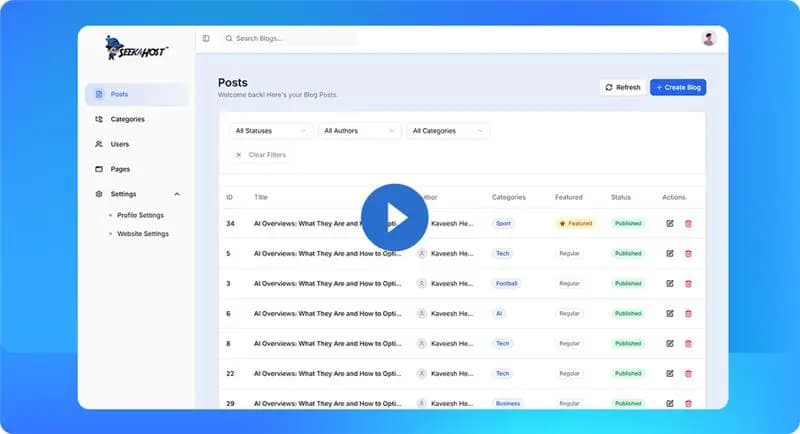This screenshot has width=800, height=434.
Task: Click the Pages icon in sidebar
Action: click(99, 169)
